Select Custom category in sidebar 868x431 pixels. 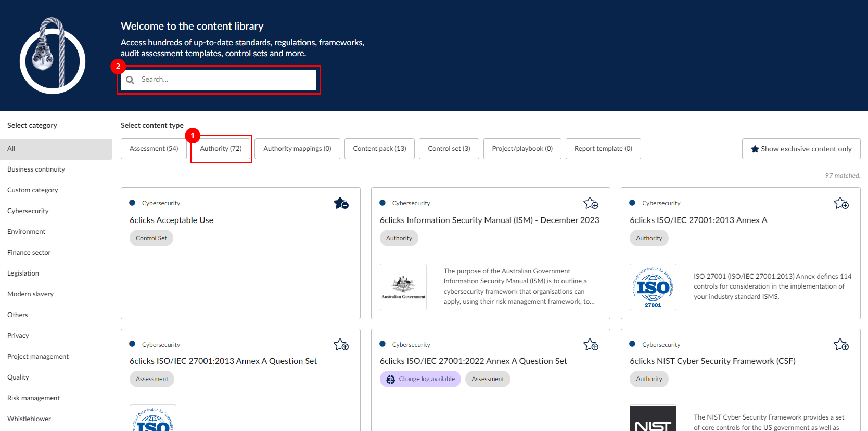pos(56,190)
